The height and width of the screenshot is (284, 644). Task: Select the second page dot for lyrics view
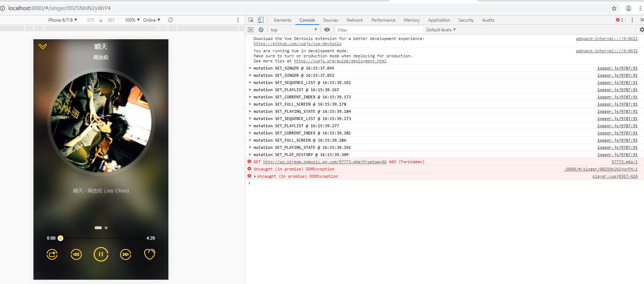click(x=106, y=228)
